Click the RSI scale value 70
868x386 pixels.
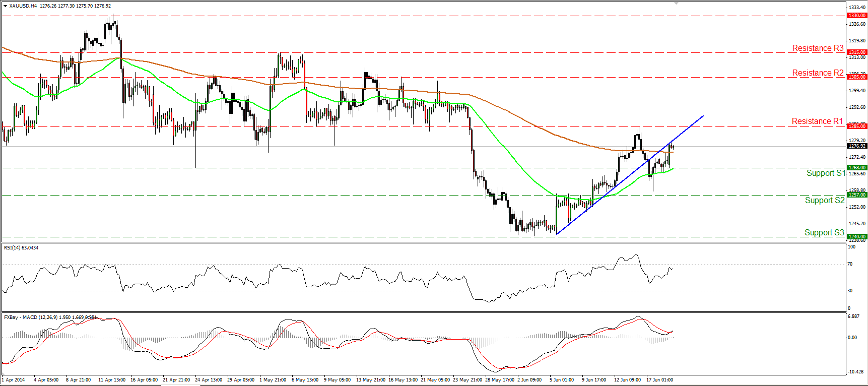coord(850,264)
